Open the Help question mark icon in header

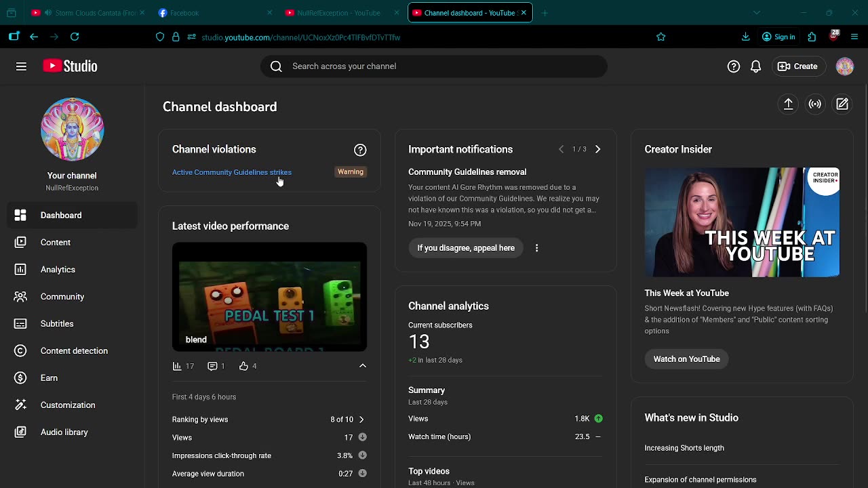point(734,66)
